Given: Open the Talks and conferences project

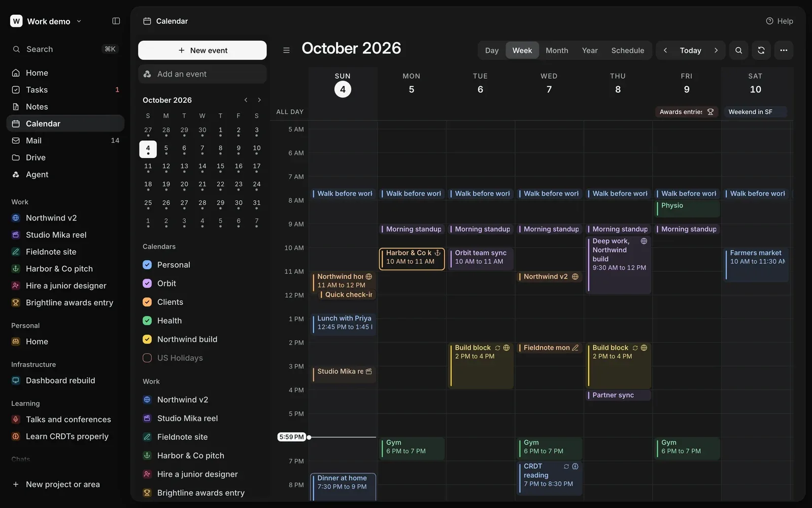Looking at the screenshot, I should pyautogui.click(x=65, y=419).
